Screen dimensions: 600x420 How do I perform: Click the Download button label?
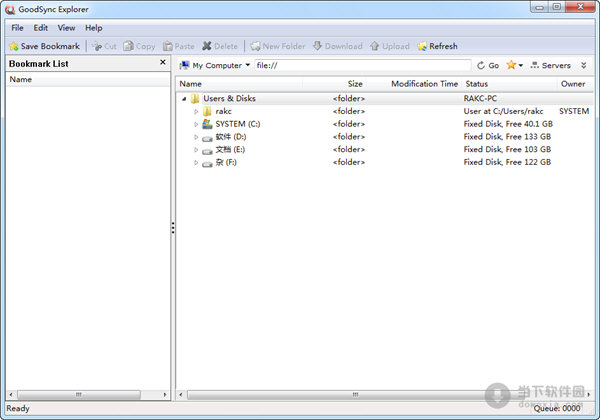coord(344,46)
